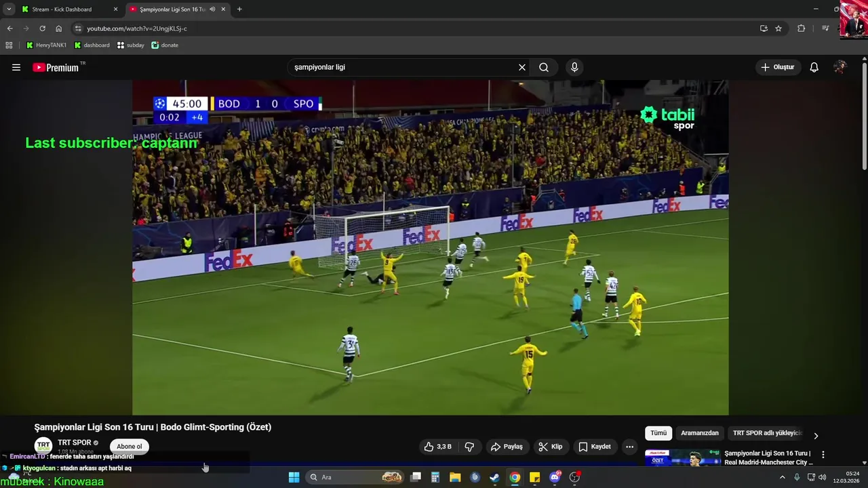Image resolution: width=868 pixels, height=488 pixels.
Task: Open the subday bookmark
Action: pyautogui.click(x=130, y=45)
